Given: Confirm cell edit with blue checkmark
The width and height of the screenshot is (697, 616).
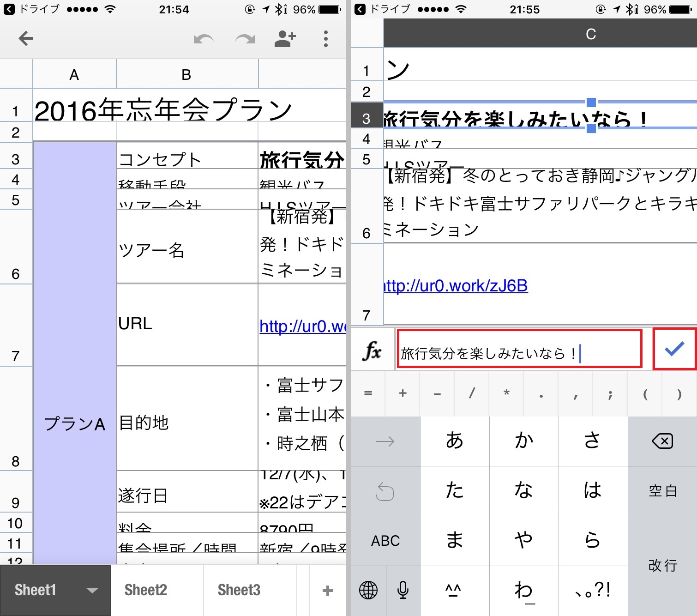Looking at the screenshot, I should [674, 349].
